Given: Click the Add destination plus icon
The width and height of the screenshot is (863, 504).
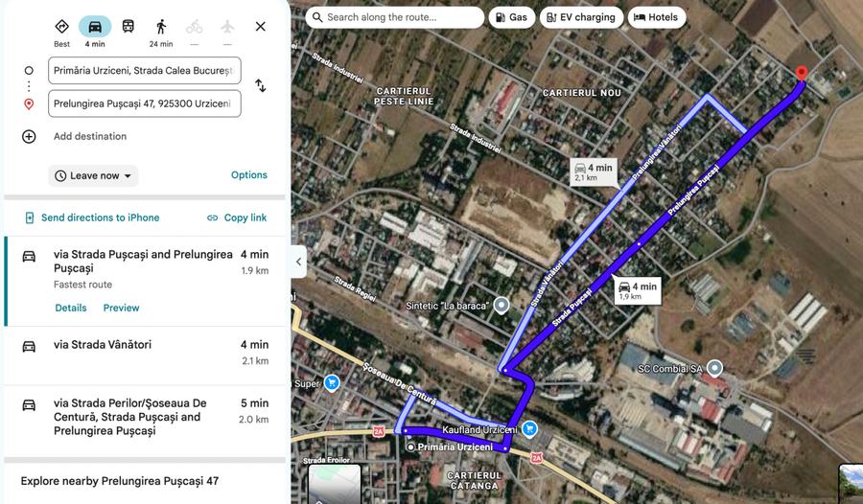Looking at the screenshot, I should [29, 136].
